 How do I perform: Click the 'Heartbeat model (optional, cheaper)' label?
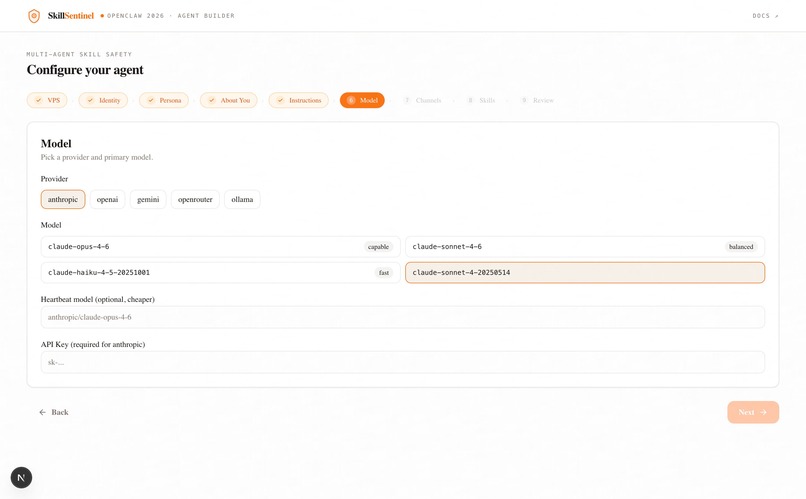[98, 299]
